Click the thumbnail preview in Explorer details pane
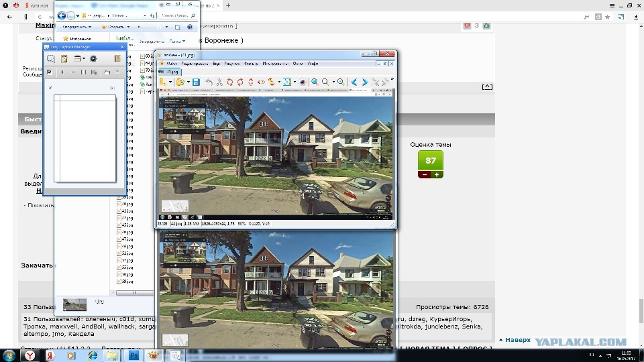The height and width of the screenshot is (362, 644). point(74,304)
